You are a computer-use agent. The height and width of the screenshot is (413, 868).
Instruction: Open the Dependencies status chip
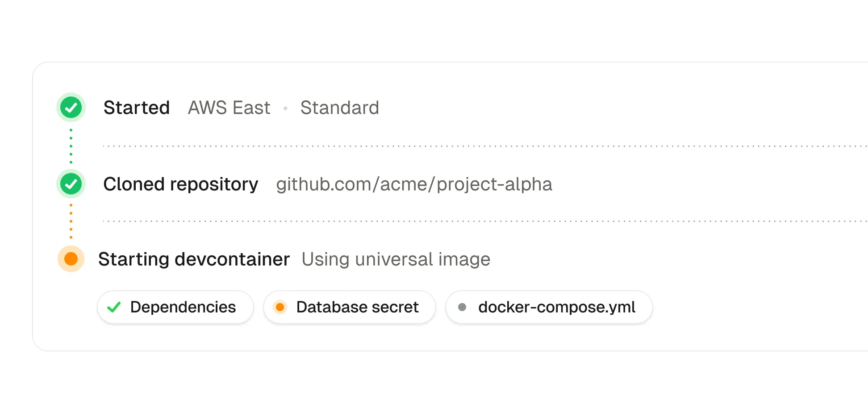click(x=175, y=307)
